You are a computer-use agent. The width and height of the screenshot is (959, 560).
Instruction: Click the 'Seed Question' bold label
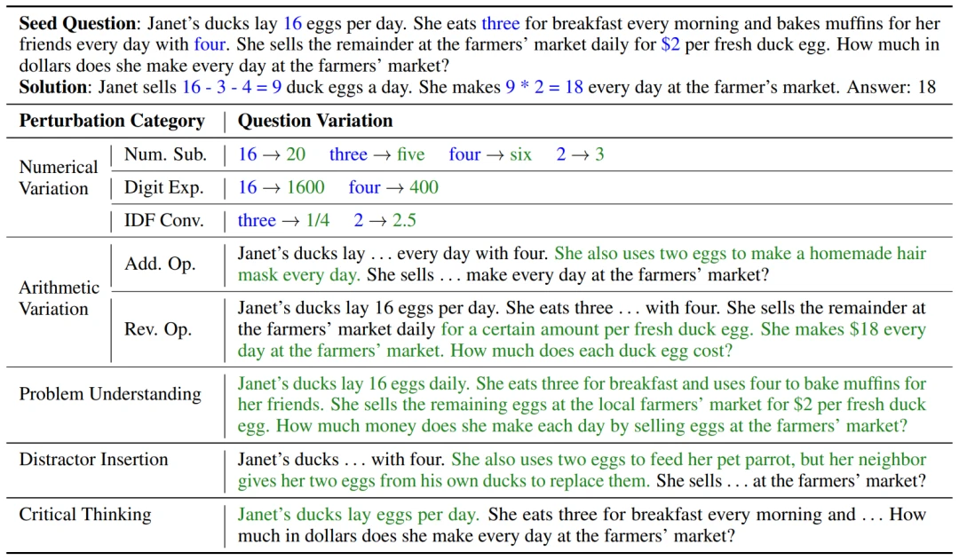77,23
